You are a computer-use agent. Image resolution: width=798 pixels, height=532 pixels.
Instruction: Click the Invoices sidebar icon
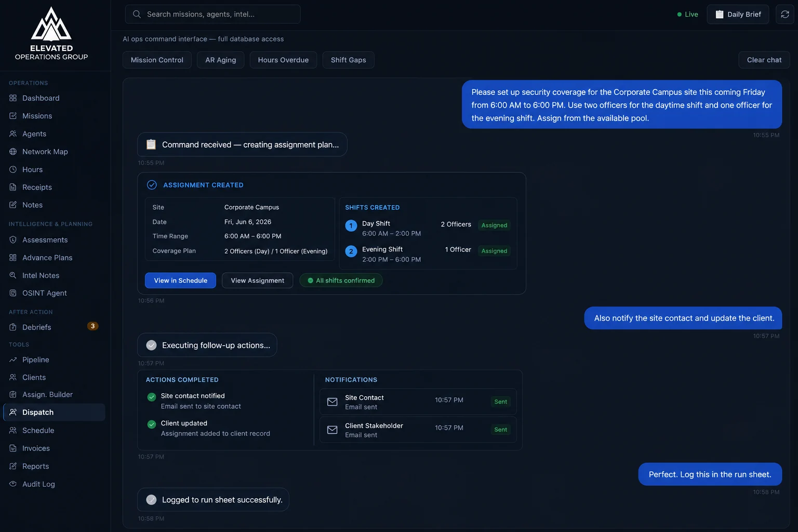[13, 448]
